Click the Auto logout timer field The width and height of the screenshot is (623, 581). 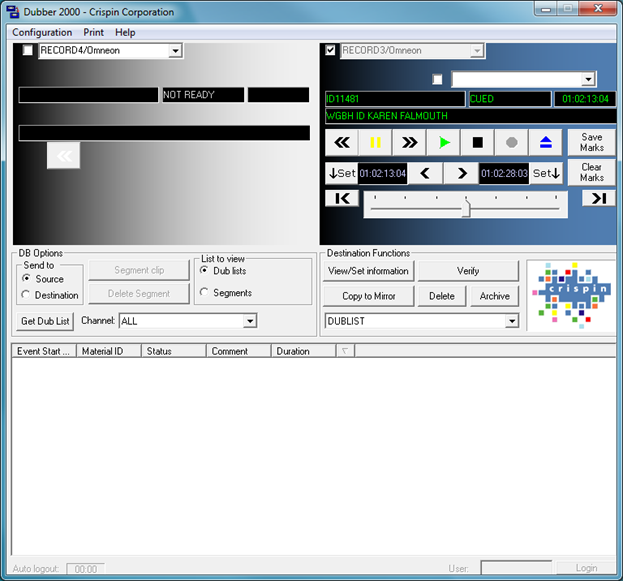click(85, 569)
